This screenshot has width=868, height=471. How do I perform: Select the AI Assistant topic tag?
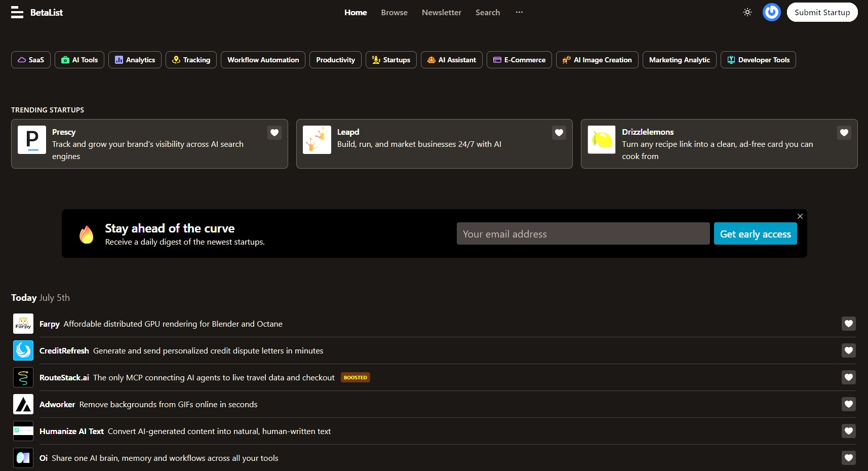click(452, 60)
